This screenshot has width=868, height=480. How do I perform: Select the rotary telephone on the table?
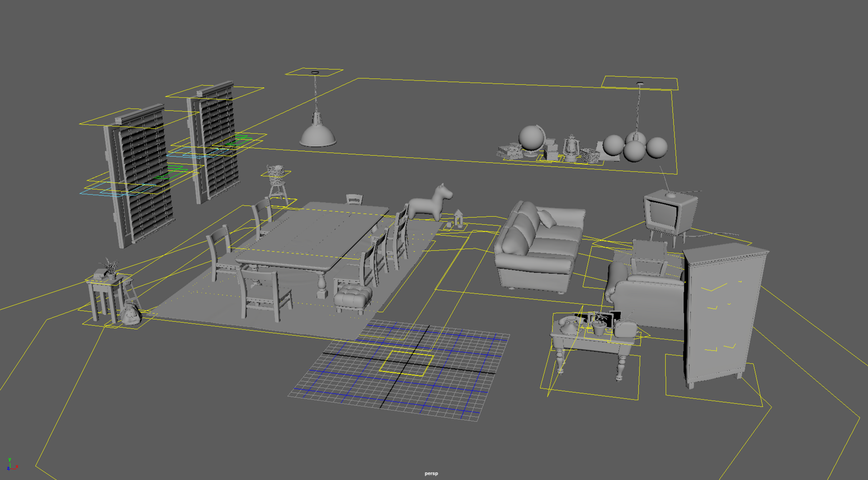568,324
